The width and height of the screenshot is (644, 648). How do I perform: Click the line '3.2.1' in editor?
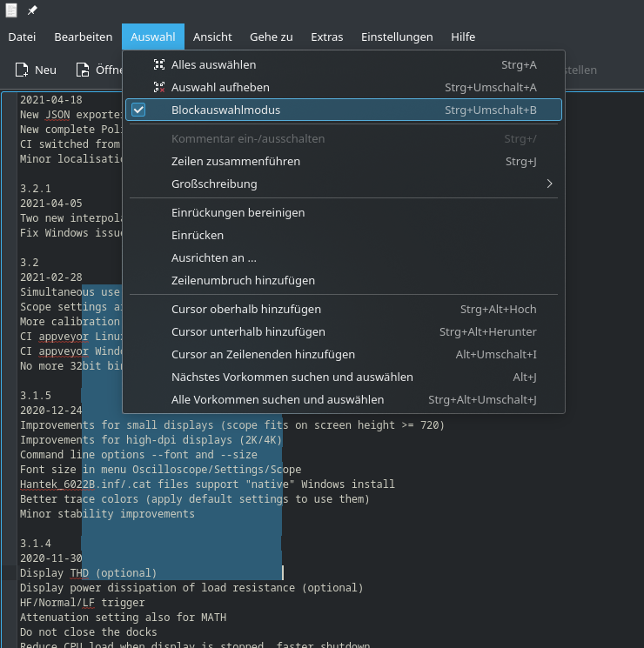tap(36, 189)
